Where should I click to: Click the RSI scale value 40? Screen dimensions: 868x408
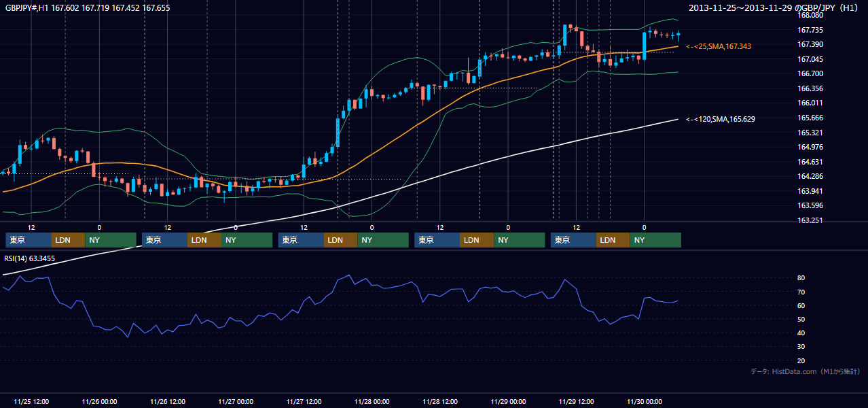click(801, 333)
